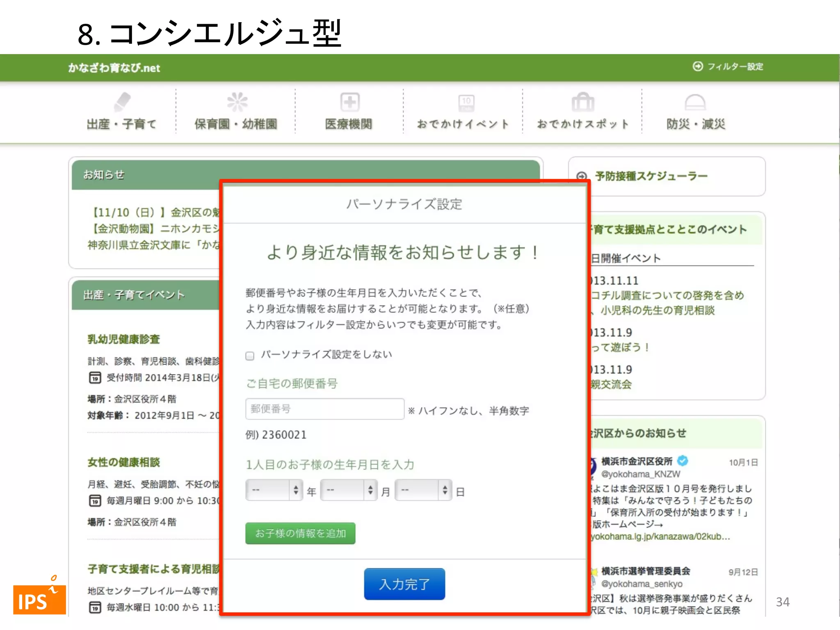840x630 pixels.
Task: Open the 乳幼児健康診査 event link
Action: point(123,339)
